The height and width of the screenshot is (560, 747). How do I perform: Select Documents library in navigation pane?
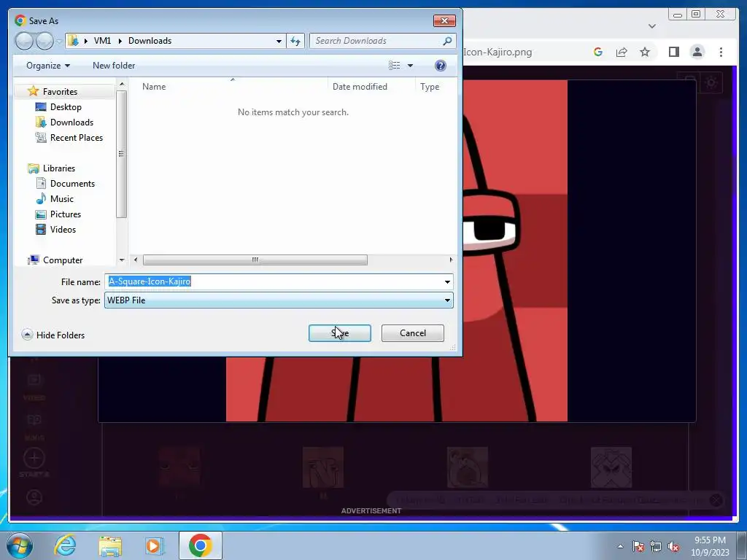point(72,183)
